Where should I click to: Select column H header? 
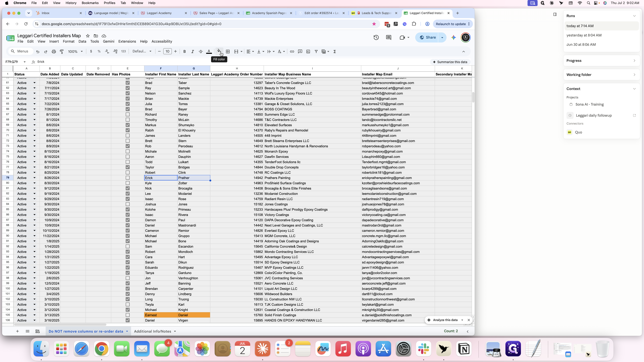point(237,69)
